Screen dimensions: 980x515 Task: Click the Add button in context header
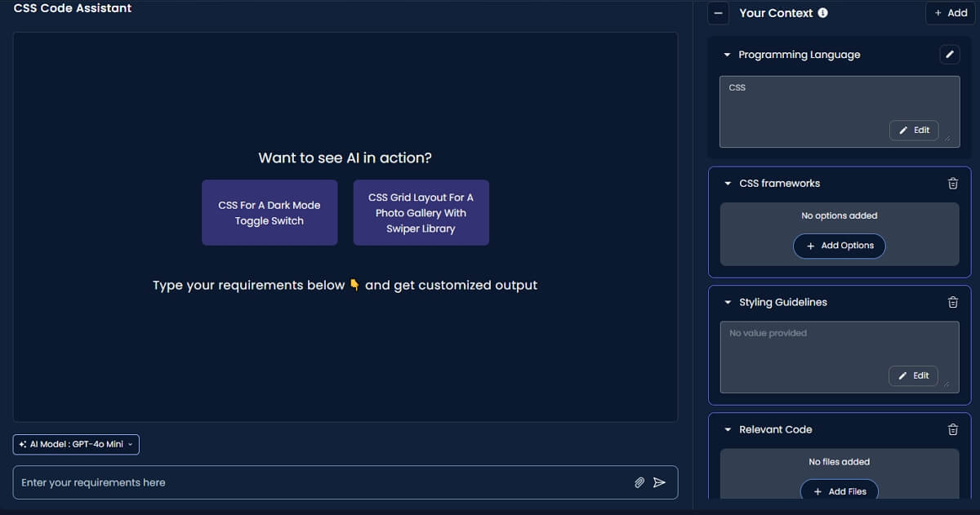pos(951,13)
